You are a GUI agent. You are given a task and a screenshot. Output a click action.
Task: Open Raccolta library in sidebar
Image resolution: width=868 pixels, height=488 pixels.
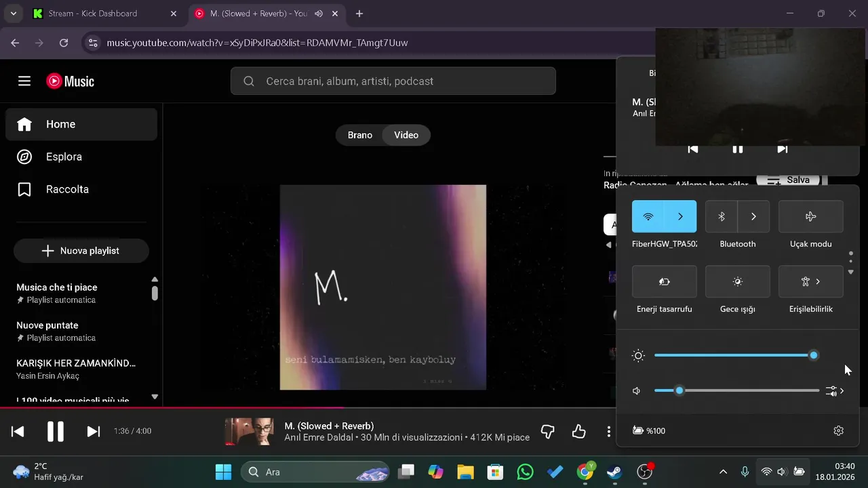tap(81, 189)
